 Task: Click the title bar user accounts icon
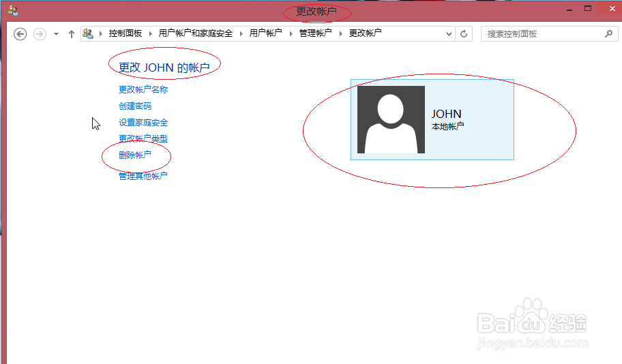coord(13,11)
